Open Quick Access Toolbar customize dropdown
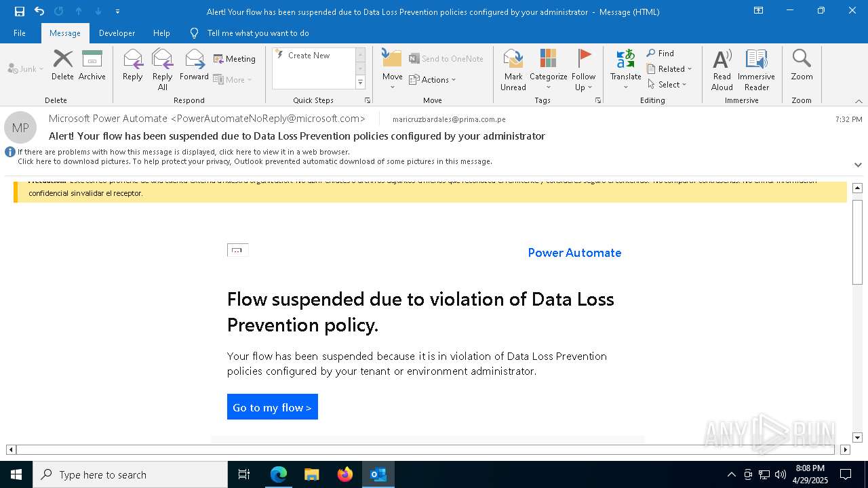The height and width of the screenshot is (488, 868). coord(118,11)
